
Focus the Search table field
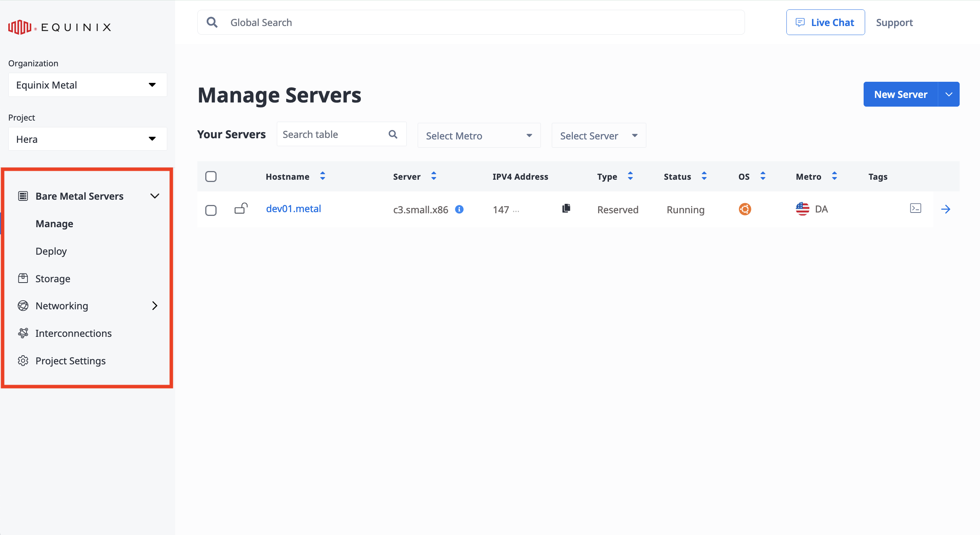click(x=342, y=135)
